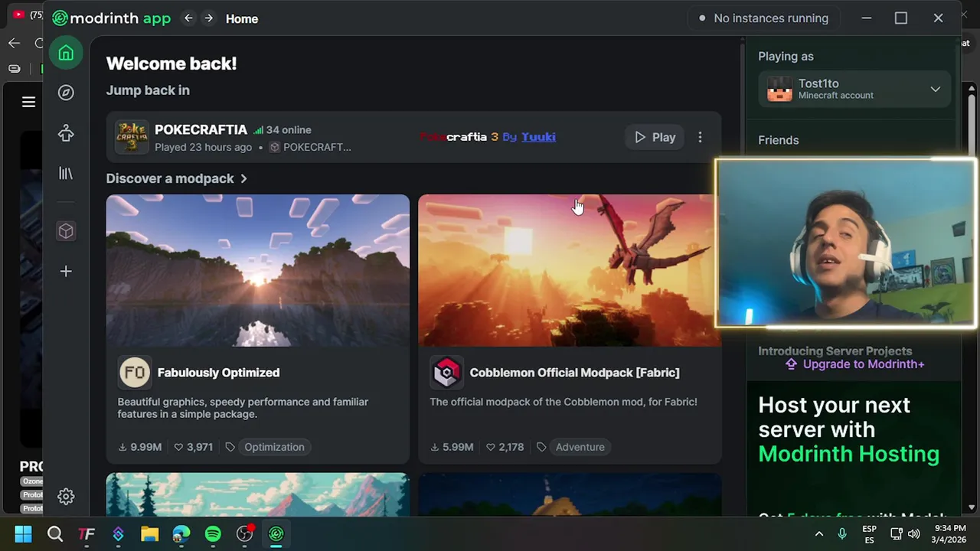The width and height of the screenshot is (980, 551).
Task: Click the Optimization category tag
Action: 274,447
